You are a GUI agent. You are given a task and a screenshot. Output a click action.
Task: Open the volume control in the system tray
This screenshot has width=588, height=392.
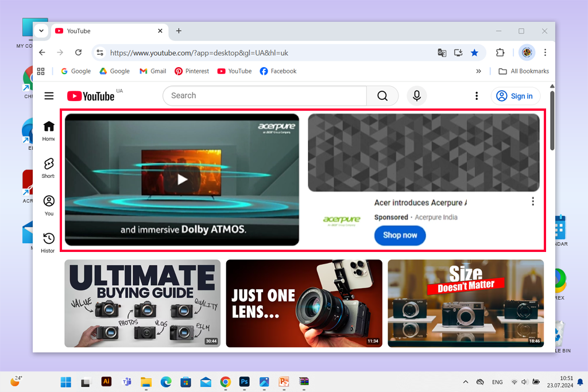coord(524,382)
